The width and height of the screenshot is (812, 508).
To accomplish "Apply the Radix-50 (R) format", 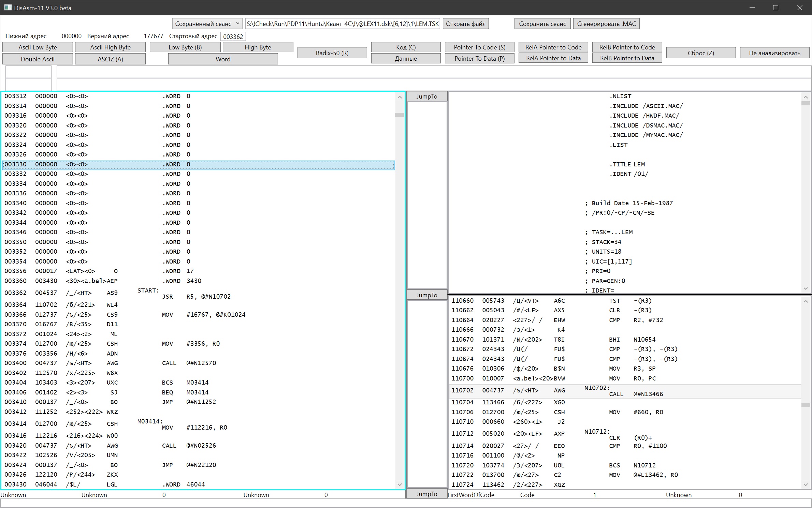I will click(332, 53).
